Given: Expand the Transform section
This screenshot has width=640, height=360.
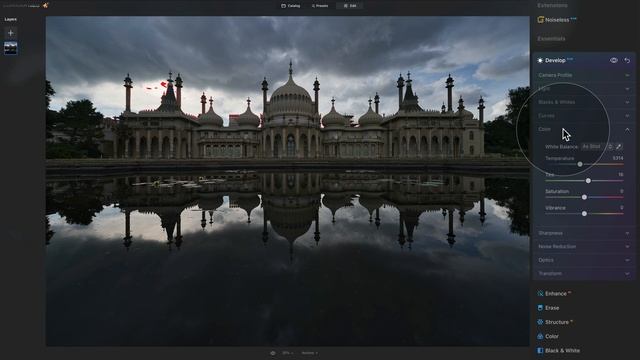Looking at the screenshot, I should [x=584, y=273].
